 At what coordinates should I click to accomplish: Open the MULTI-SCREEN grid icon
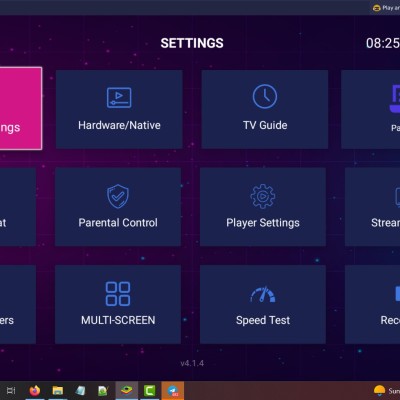point(118,294)
